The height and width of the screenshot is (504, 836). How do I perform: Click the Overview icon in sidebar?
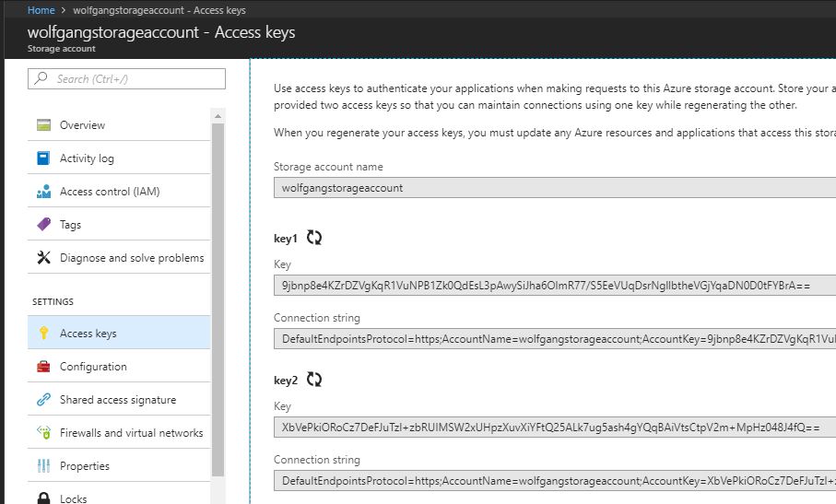[43, 125]
